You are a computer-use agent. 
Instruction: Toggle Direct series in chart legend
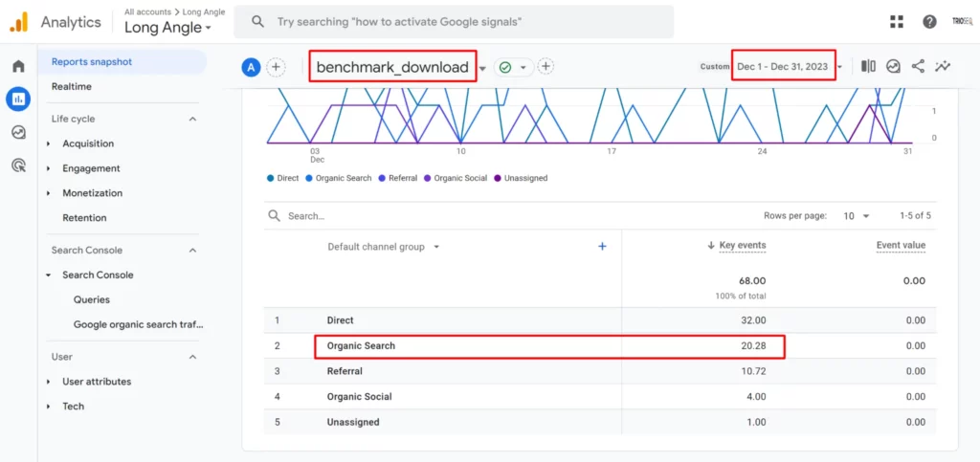click(282, 178)
